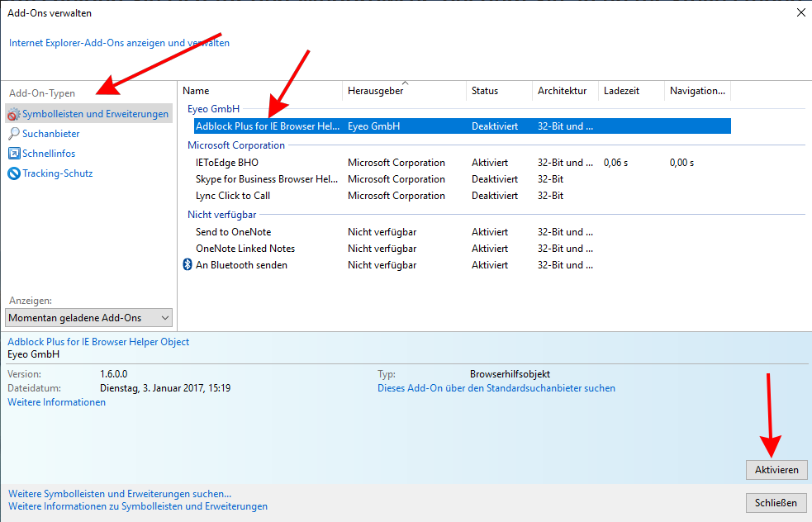Open the Anzeigen dropdown for loaded add-ons
Viewport: 812px width, 522px height.
(x=89, y=318)
